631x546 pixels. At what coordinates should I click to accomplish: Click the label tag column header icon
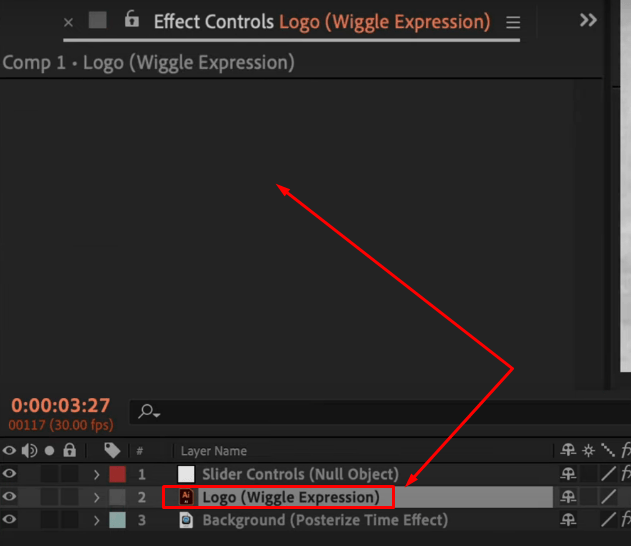click(112, 450)
